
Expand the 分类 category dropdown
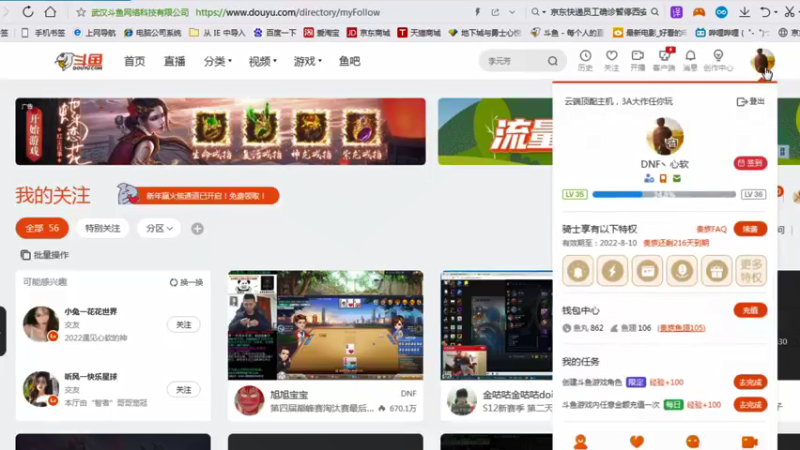click(x=217, y=61)
